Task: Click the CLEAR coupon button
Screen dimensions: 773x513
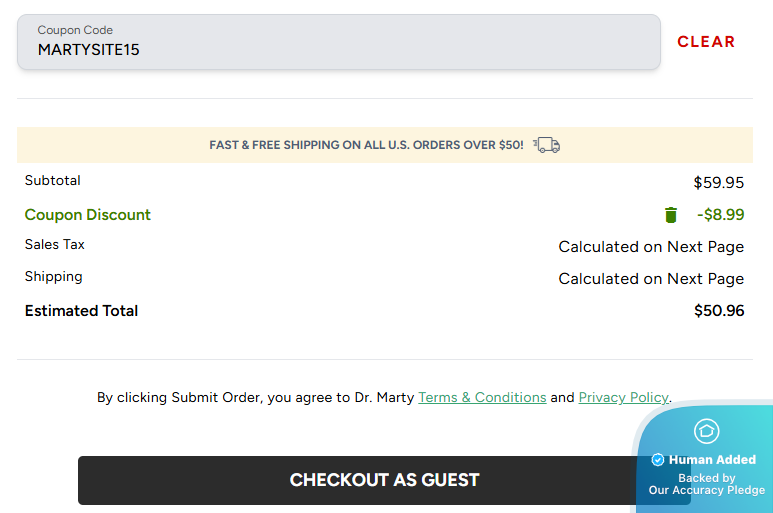Action: [x=706, y=42]
